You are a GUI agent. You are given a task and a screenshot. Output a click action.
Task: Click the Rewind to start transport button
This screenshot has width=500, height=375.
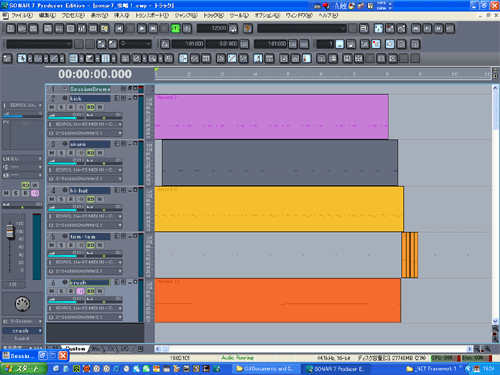(x=119, y=29)
